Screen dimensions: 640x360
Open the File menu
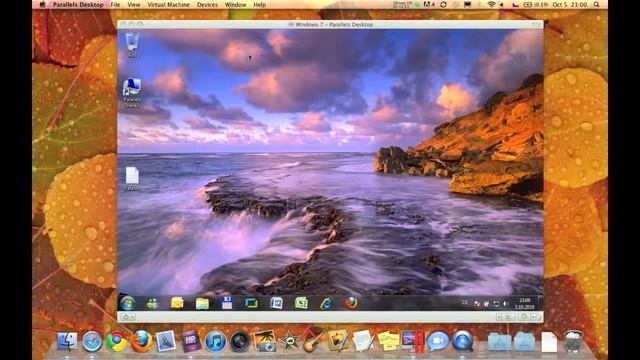click(116, 4)
